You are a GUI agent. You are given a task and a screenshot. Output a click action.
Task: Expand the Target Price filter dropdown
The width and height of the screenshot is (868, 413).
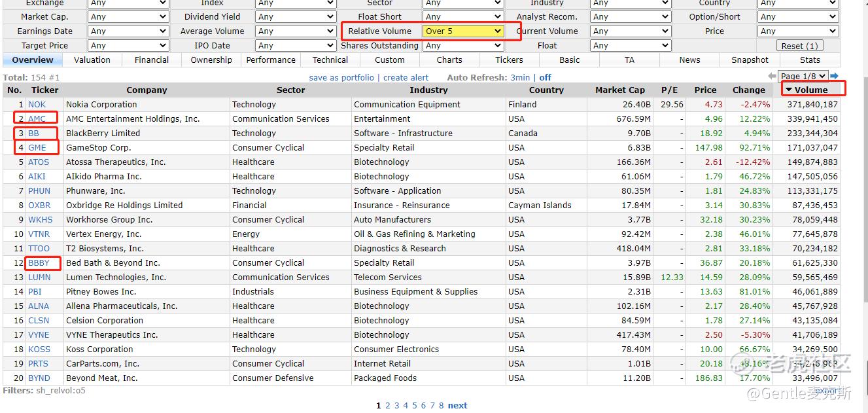[x=128, y=45]
